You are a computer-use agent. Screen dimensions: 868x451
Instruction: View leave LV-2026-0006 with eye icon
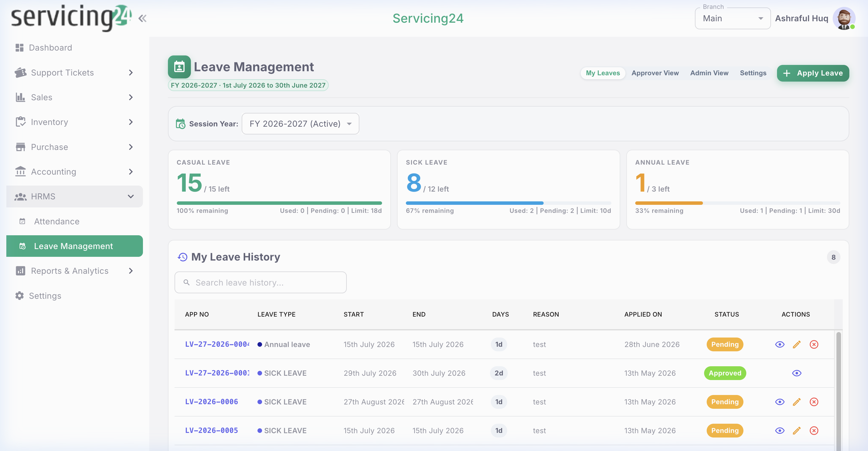click(780, 402)
